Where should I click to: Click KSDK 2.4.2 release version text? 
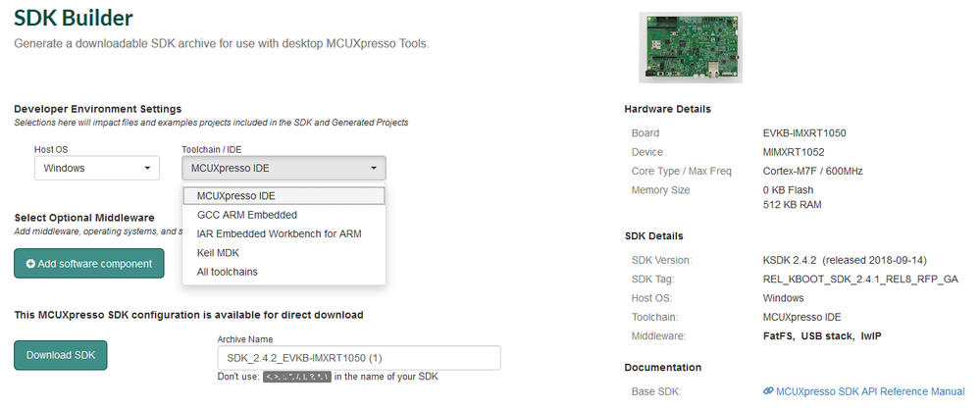845,260
